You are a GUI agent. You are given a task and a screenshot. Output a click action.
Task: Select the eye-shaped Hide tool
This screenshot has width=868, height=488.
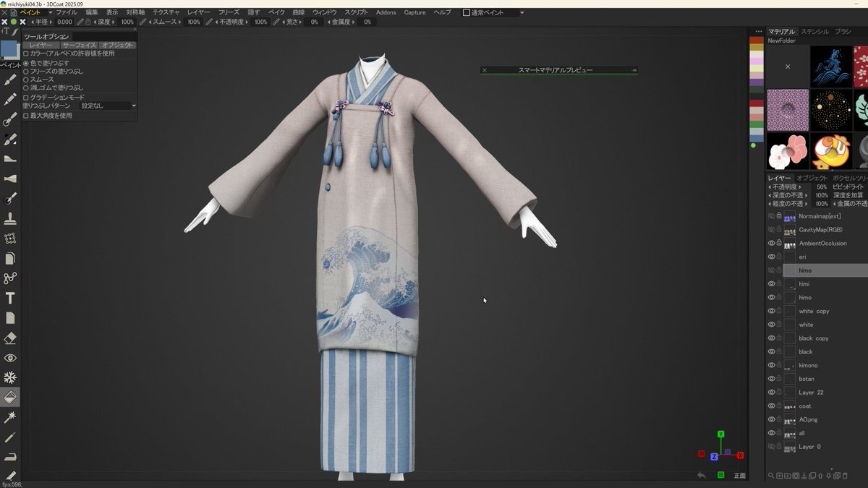tap(10, 358)
